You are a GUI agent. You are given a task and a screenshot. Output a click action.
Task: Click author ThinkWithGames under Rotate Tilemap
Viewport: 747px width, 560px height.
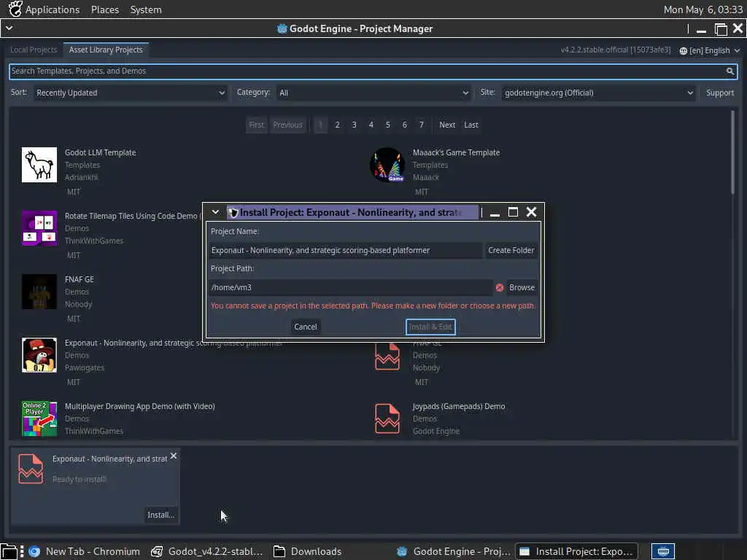(x=94, y=241)
